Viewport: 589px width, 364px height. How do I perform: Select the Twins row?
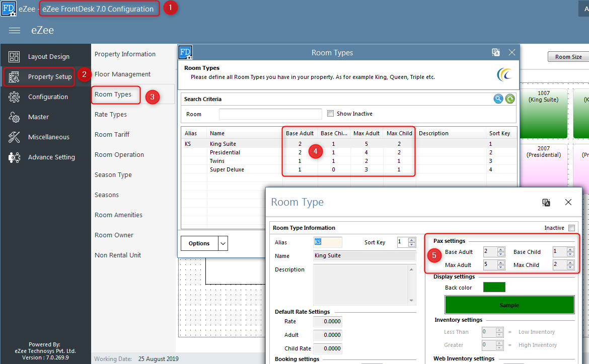[349, 161]
